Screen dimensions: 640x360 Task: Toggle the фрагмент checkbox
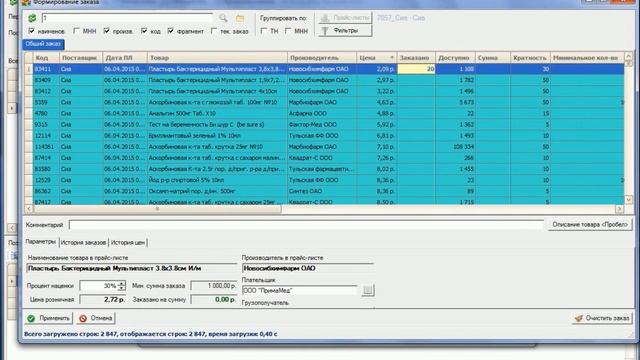pyautogui.click(x=171, y=31)
